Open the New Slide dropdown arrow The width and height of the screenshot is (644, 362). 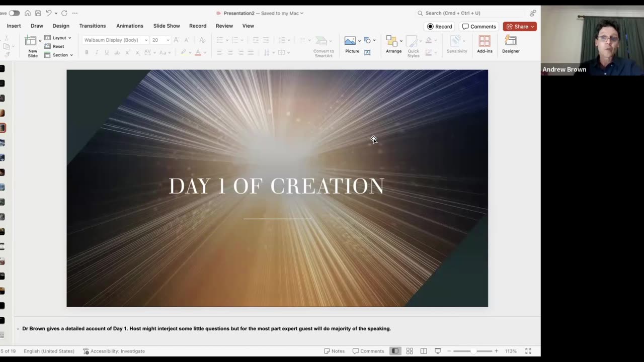point(40,41)
